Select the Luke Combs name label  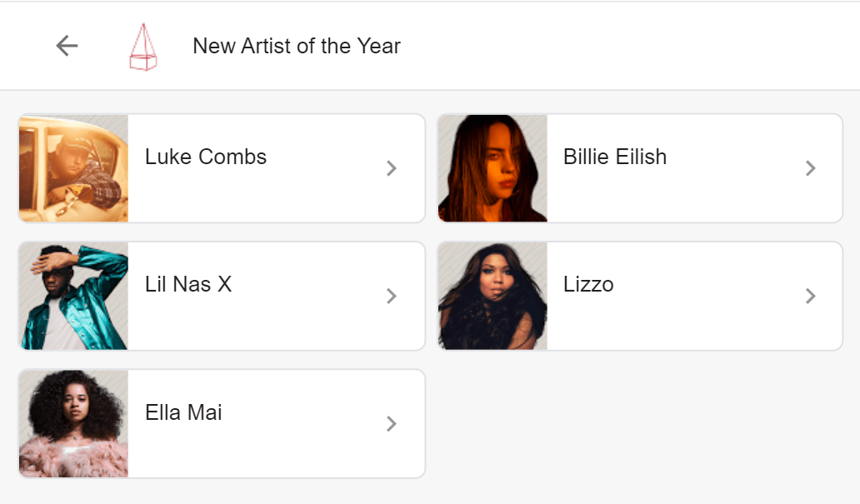pyautogui.click(x=206, y=157)
